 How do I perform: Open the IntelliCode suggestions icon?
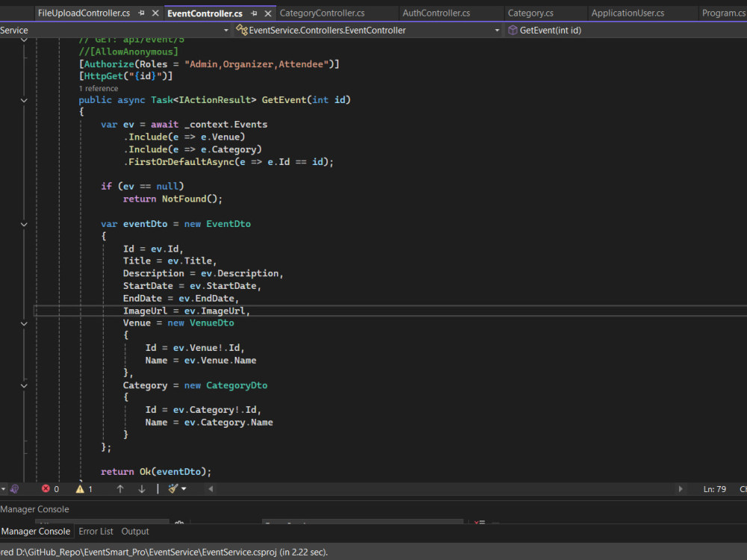14,488
